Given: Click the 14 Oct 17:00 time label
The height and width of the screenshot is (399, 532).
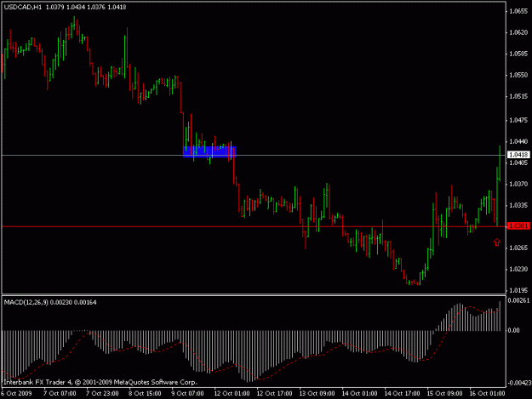Looking at the screenshot, I should 402,394.
